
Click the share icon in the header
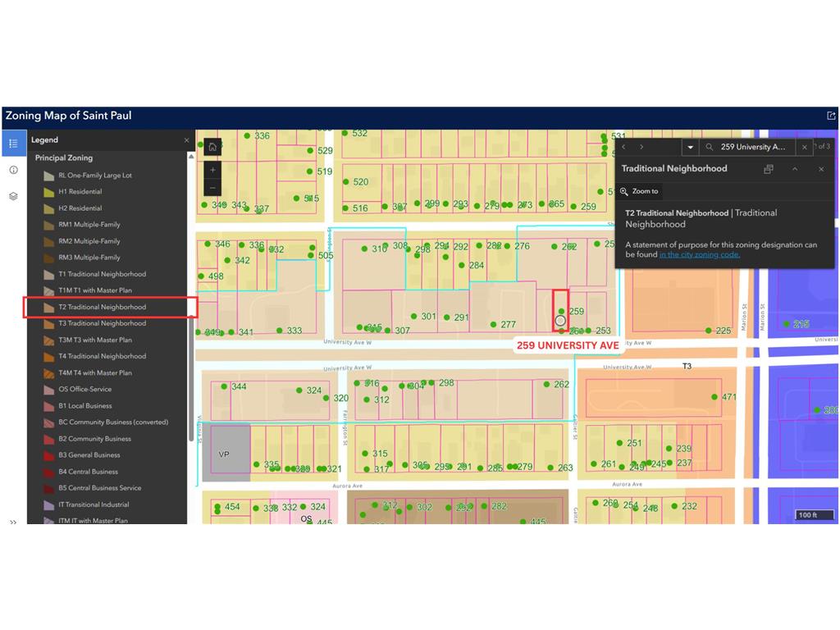click(830, 116)
